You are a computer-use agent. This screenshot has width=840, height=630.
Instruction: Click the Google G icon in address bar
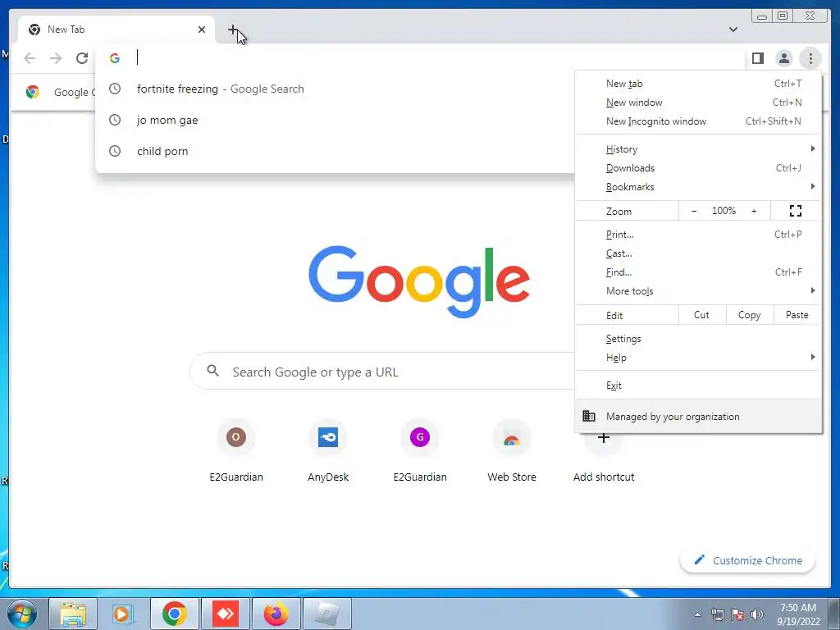pos(115,58)
